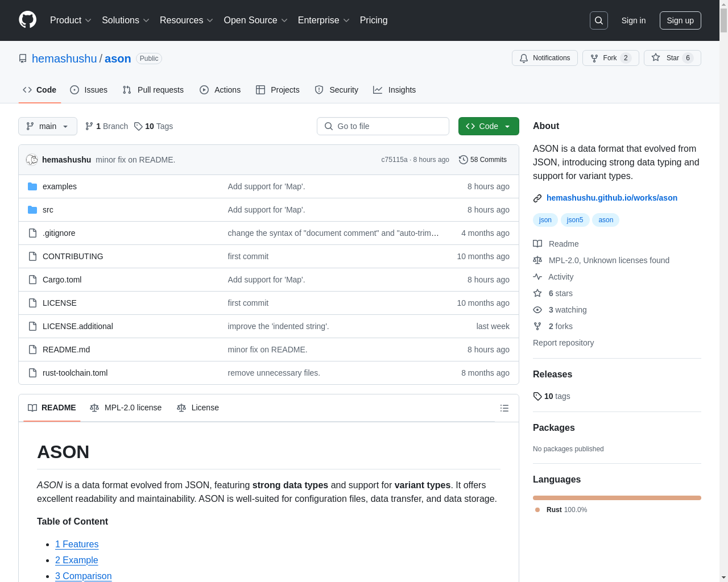Expand the Product menu
The width and height of the screenshot is (728, 582).
pos(71,20)
